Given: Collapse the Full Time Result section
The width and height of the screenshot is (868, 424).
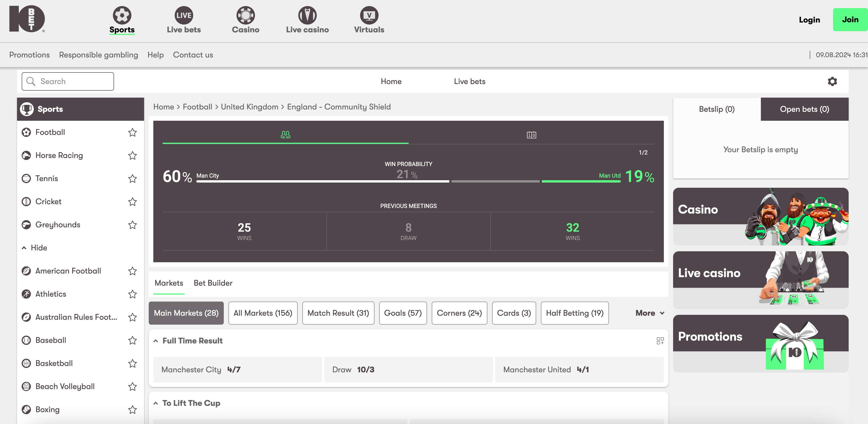Looking at the screenshot, I should (x=156, y=341).
